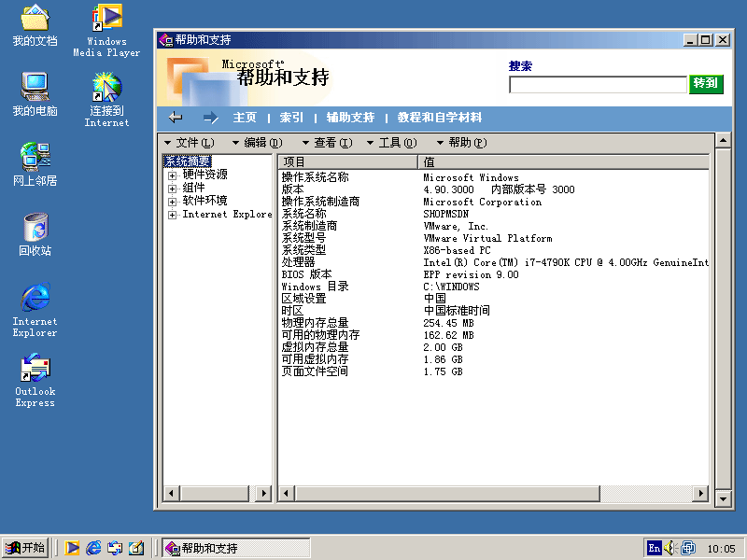
Task: Open the 我的电脑 desktop icon
Action: pos(35,93)
